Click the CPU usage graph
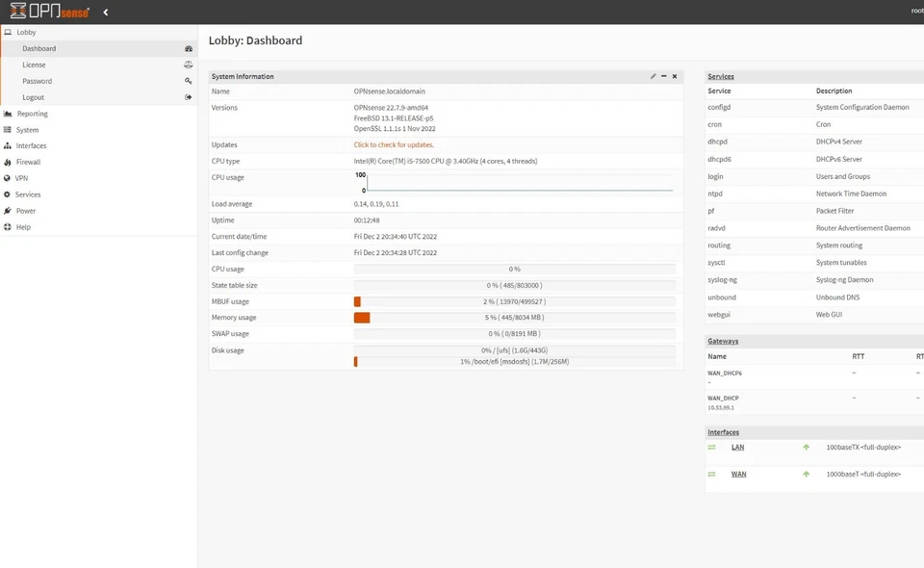This screenshot has width=924, height=568. (x=514, y=183)
